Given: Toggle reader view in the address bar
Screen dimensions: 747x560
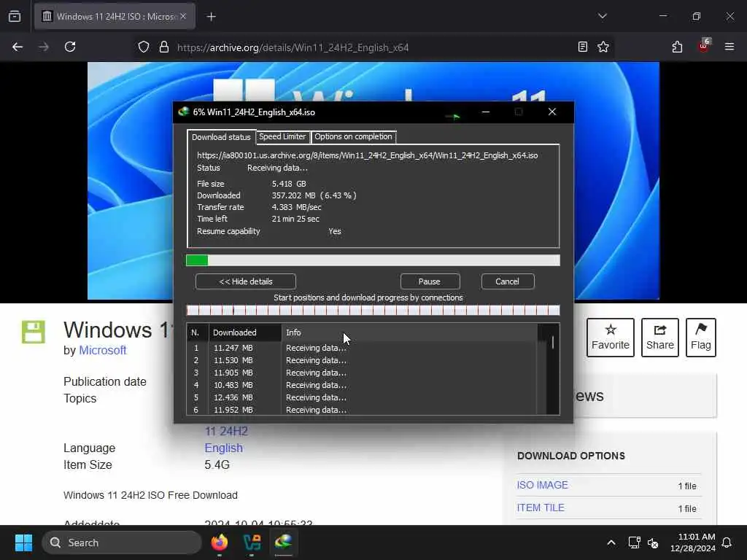Looking at the screenshot, I should tap(582, 47).
